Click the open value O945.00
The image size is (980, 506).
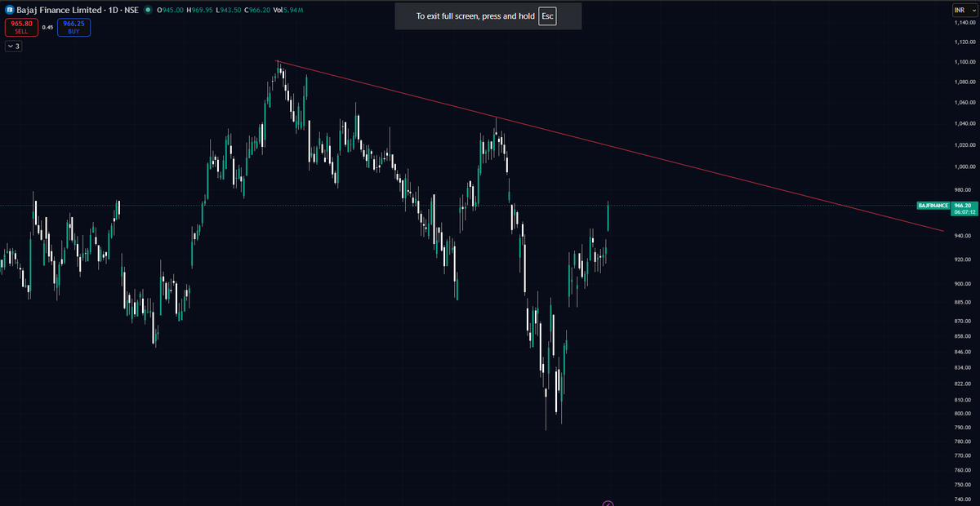(171, 10)
